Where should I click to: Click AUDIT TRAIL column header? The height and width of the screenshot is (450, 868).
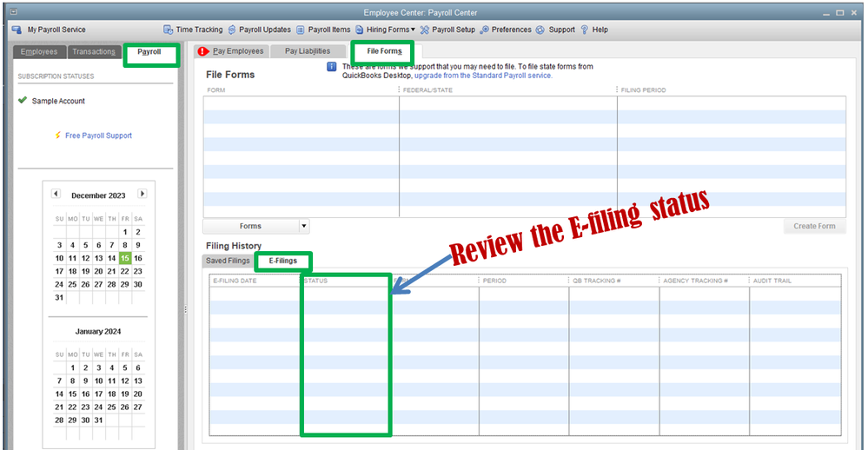[772, 281]
